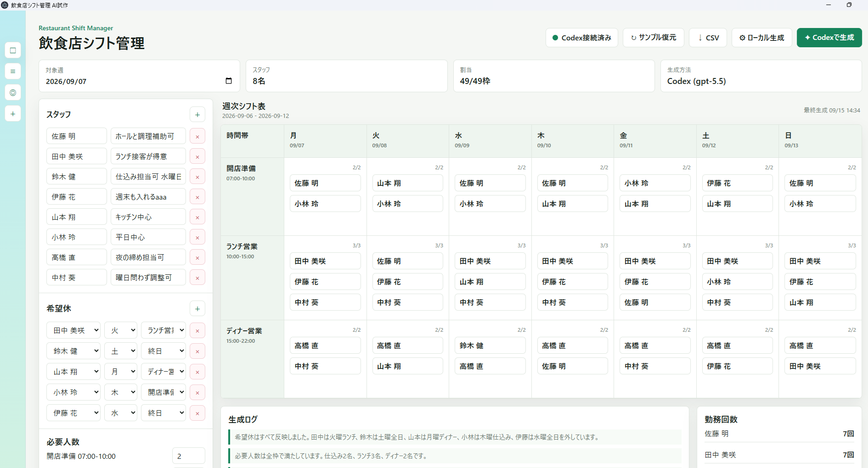The width and height of the screenshot is (868, 468).
Task: Click the plus icon in left sidebar
Action: tap(13, 114)
